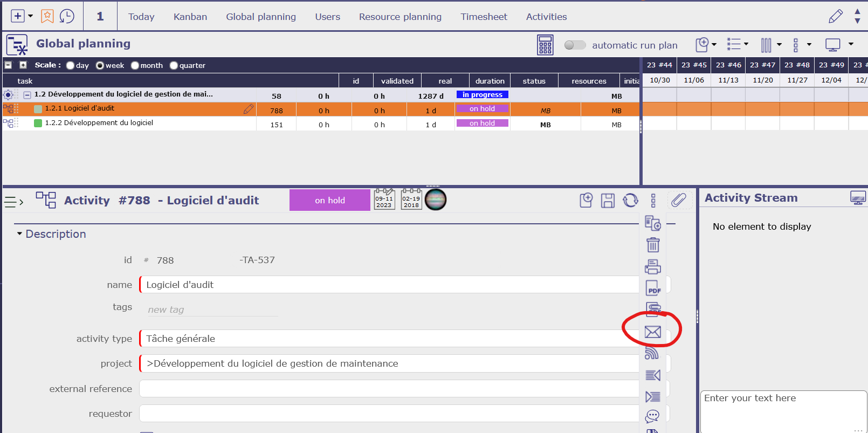Select the day scale radio button
Viewport: 868px width, 433px height.
click(x=70, y=66)
